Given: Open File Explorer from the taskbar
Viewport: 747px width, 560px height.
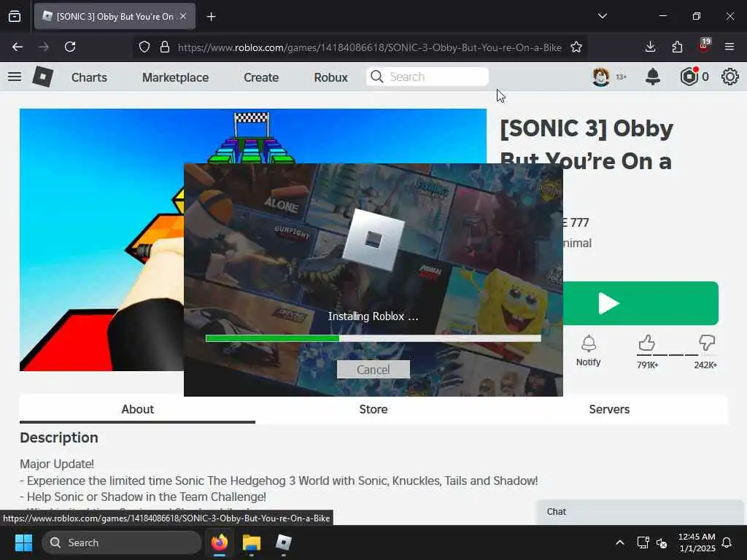Looking at the screenshot, I should click(251, 542).
